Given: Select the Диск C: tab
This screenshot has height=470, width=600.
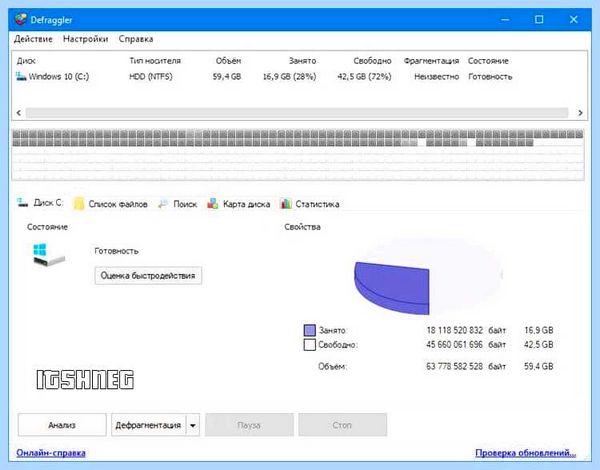Looking at the screenshot, I should click(40, 203).
